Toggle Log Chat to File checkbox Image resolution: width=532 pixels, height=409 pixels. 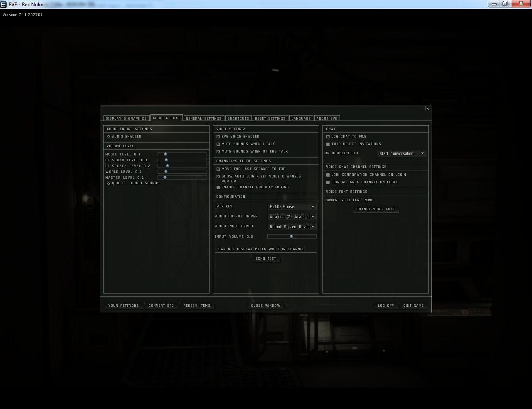click(328, 137)
